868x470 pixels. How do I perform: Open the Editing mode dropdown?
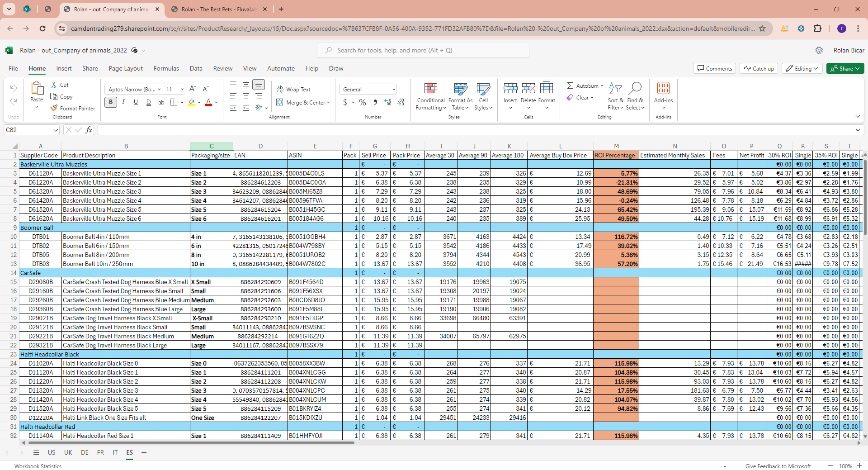point(802,68)
